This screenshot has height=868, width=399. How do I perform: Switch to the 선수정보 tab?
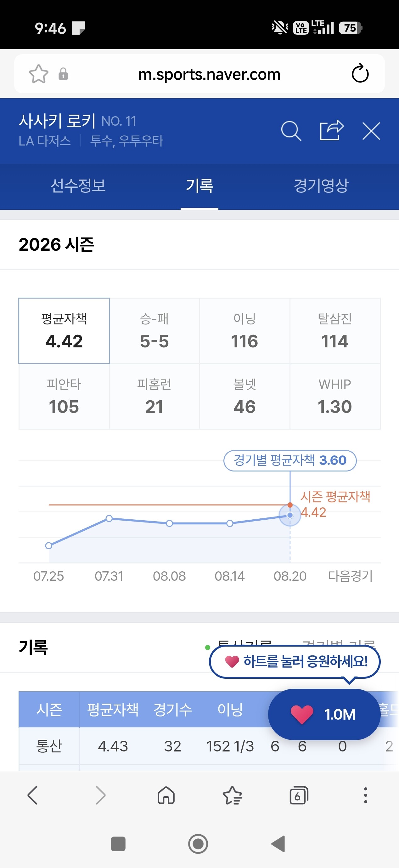pos(78,186)
